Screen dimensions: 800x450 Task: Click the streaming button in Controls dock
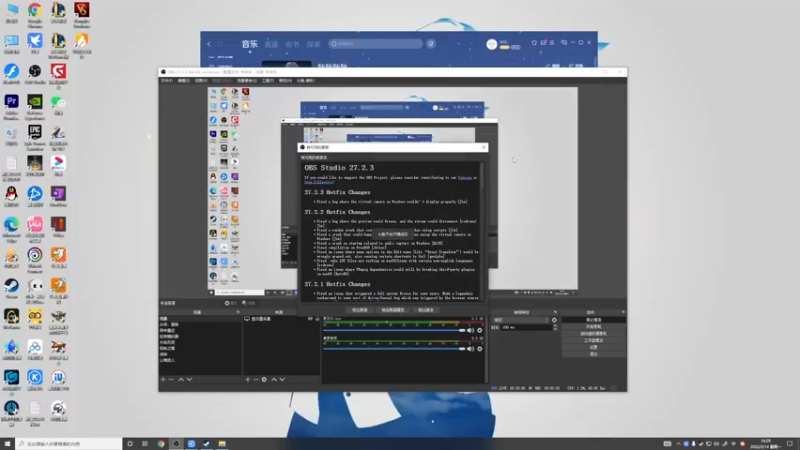coord(593,320)
